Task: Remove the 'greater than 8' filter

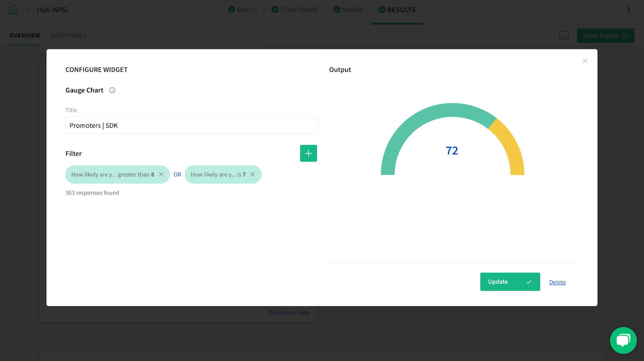Action: [161, 174]
